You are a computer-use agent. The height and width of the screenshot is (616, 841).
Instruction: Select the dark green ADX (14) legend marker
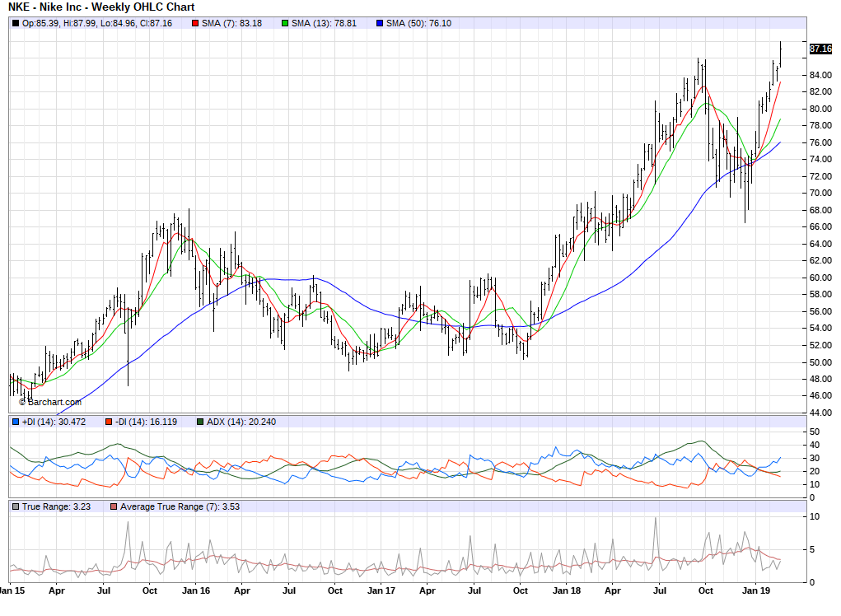click(201, 422)
